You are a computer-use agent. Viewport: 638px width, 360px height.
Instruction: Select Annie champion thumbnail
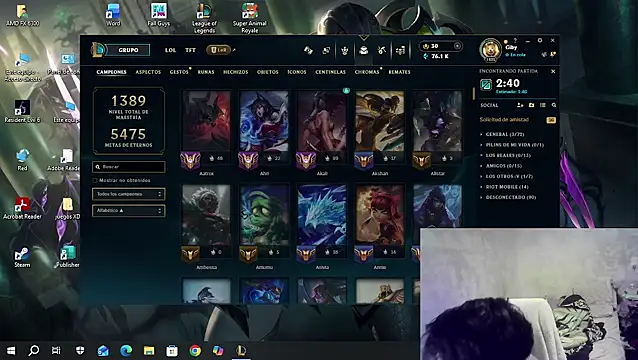pos(380,215)
